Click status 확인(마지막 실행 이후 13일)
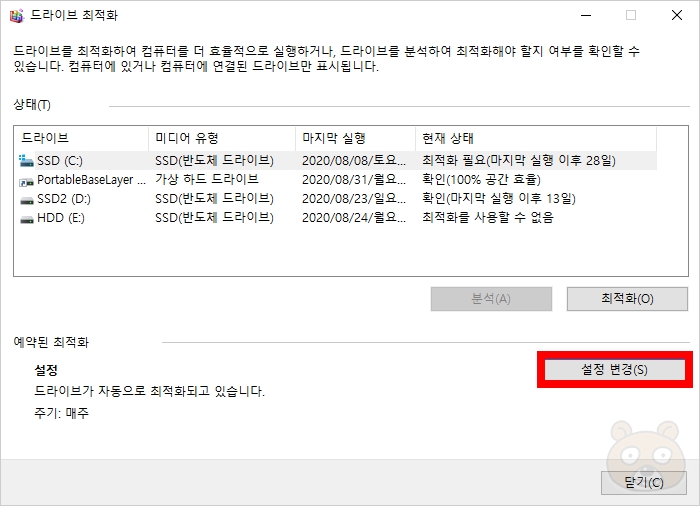The height and width of the screenshot is (506, 700). (499, 199)
